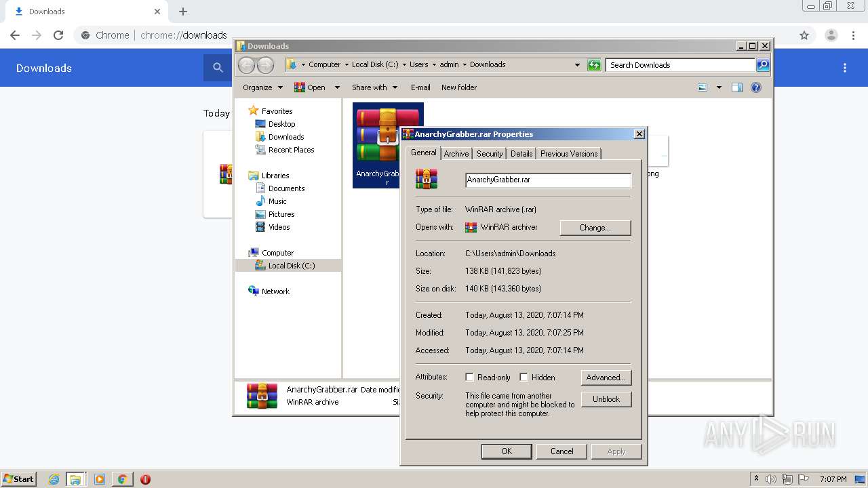The height and width of the screenshot is (488, 868).
Task: Click New folder in toolbar
Action: coord(459,87)
